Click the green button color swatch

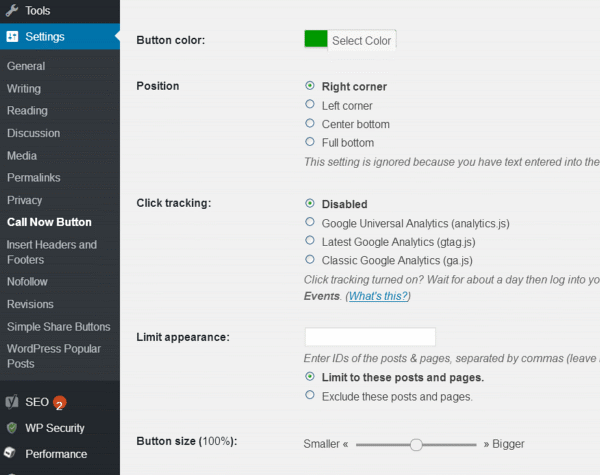[x=316, y=40]
